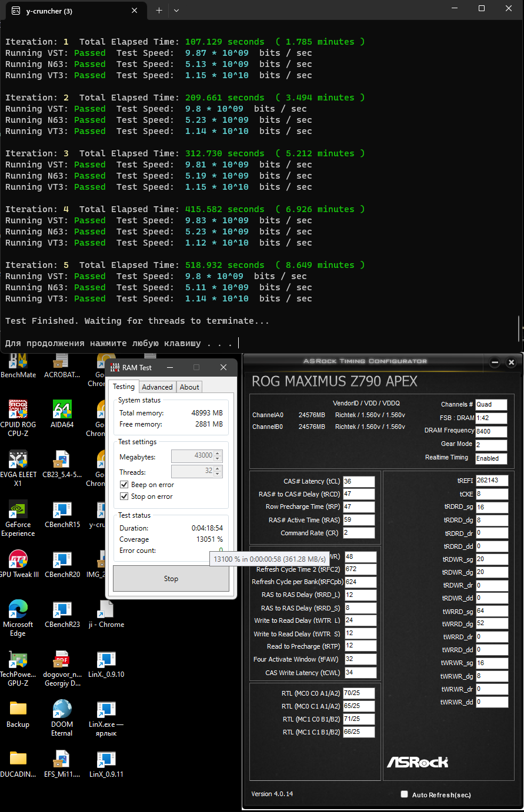Decrease Threads with the down stepper arrow
Viewport: 524px width, 812px height.
point(218,474)
